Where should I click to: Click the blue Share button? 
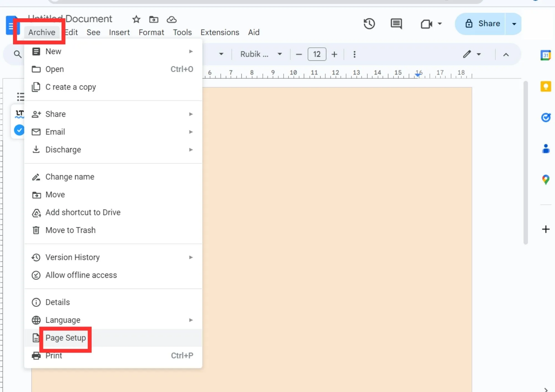pyautogui.click(x=480, y=24)
